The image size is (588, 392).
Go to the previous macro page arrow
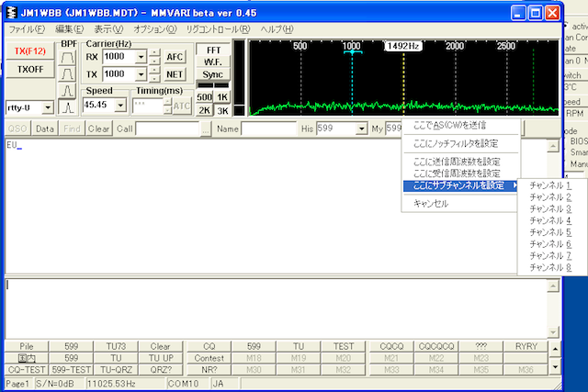555,349
